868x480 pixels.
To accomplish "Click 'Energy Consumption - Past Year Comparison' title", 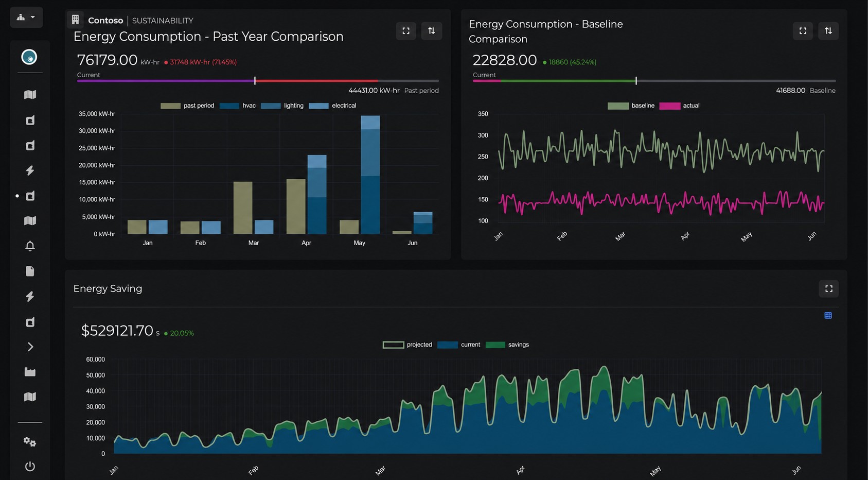I will tap(208, 37).
